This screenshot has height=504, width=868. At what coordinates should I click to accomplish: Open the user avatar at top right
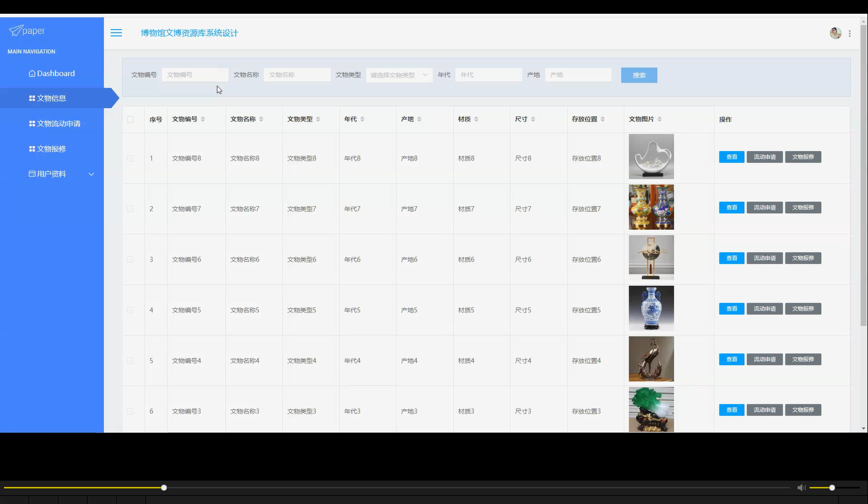pyautogui.click(x=835, y=33)
